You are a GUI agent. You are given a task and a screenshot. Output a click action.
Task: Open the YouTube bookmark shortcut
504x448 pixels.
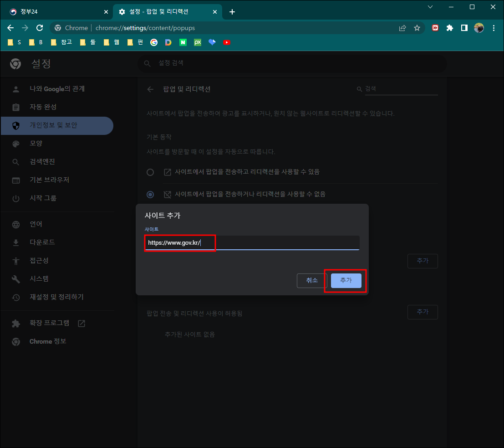pos(226,42)
